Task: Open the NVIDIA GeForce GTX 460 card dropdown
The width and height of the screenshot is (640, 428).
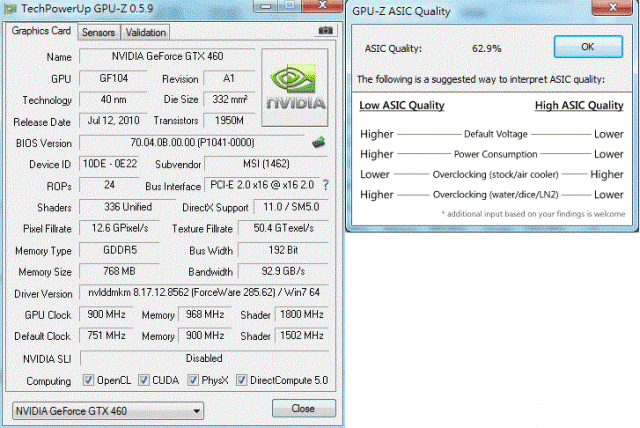Action: (108, 411)
